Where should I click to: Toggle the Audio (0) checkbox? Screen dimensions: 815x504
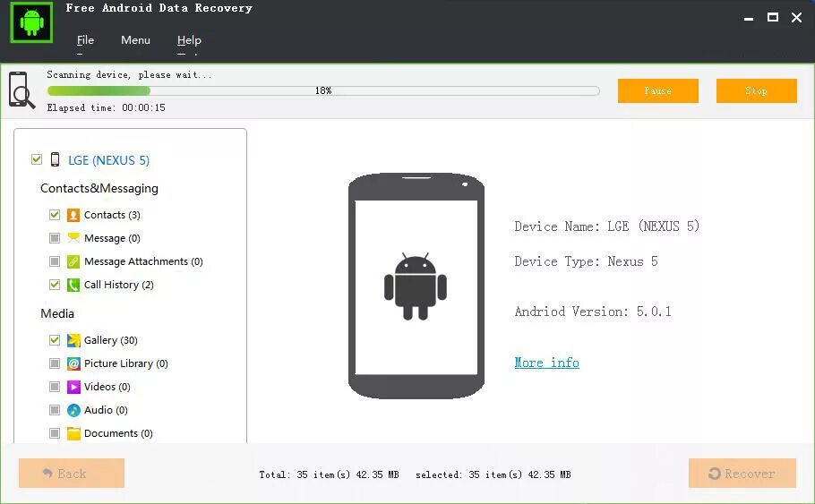pos(55,410)
